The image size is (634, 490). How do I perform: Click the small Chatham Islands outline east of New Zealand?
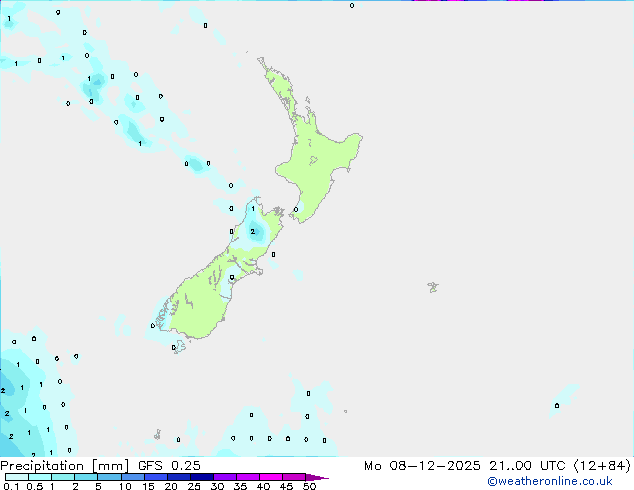point(433,287)
